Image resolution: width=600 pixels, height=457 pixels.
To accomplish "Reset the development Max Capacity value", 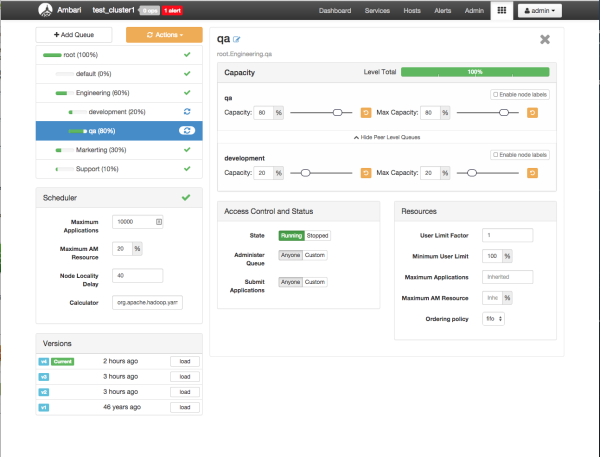I will click(x=532, y=173).
